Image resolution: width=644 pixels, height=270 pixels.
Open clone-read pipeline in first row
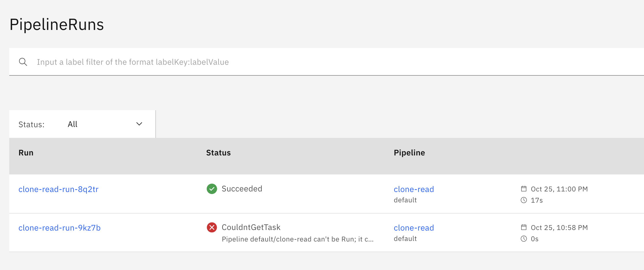414,189
